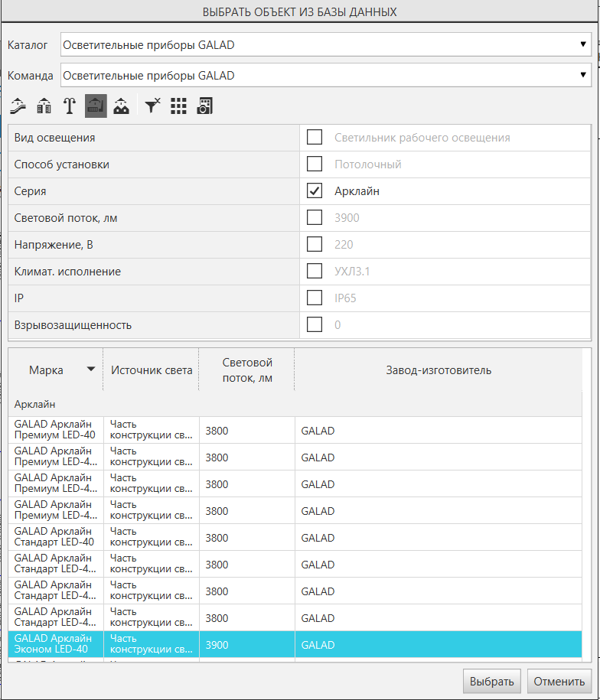Click the Серия filter label
The width and height of the screenshot is (600, 700).
(x=30, y=191)
